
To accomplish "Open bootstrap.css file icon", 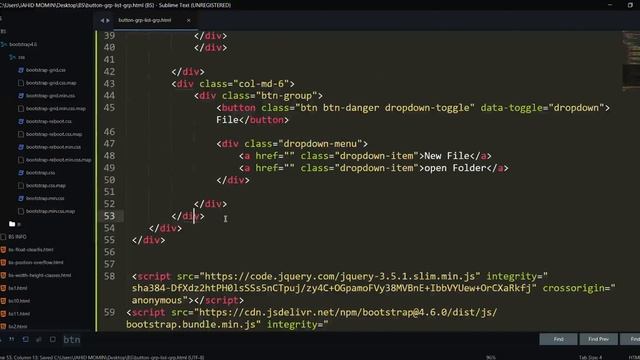I will 21,173.
